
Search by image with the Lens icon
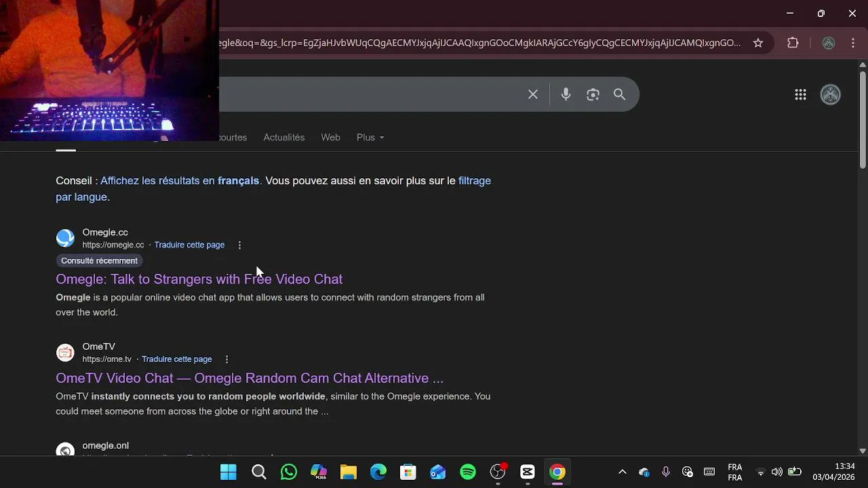(593, 94)
